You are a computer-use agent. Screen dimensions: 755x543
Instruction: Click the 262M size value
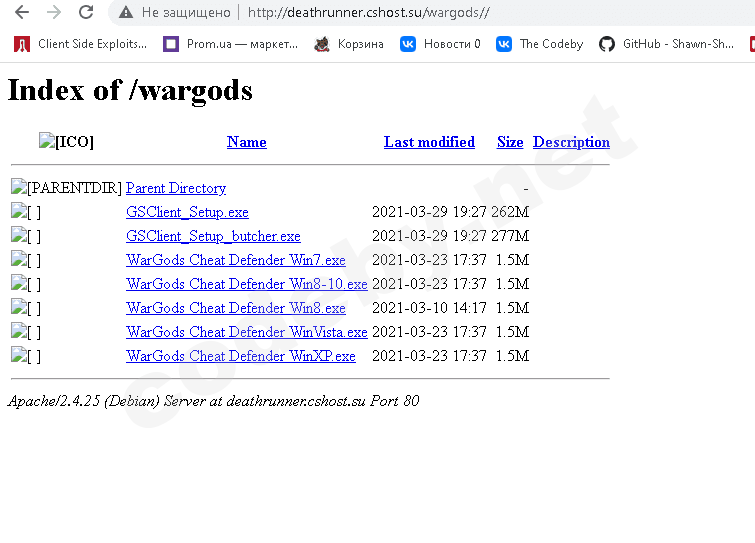click(510, 212)
